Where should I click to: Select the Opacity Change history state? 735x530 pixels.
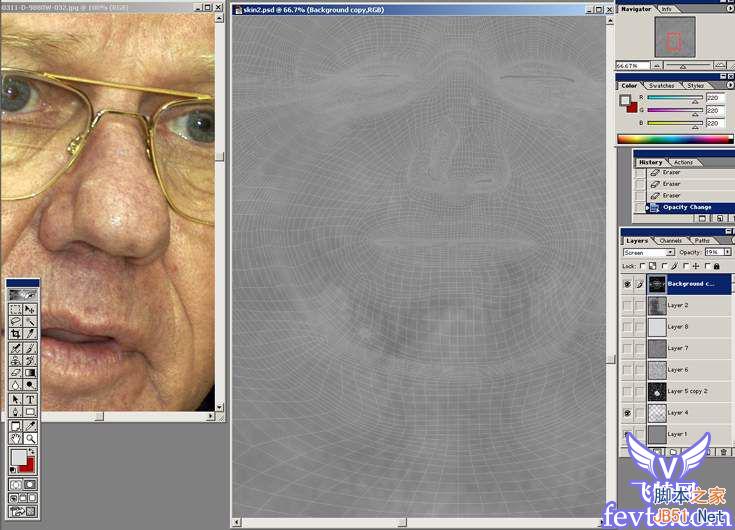pos(689,207)
